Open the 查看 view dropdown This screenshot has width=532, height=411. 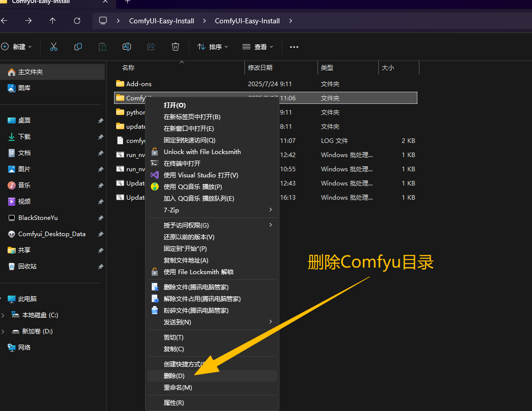258,47
